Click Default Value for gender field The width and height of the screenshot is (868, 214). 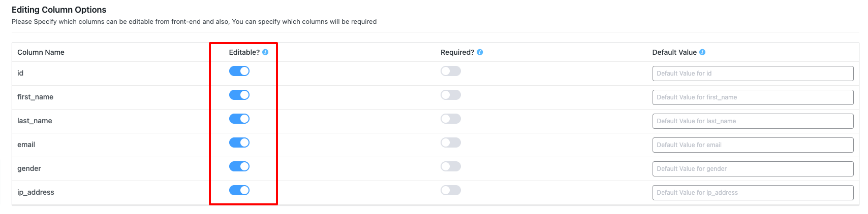pyautogui.click(x=752, y=169)
